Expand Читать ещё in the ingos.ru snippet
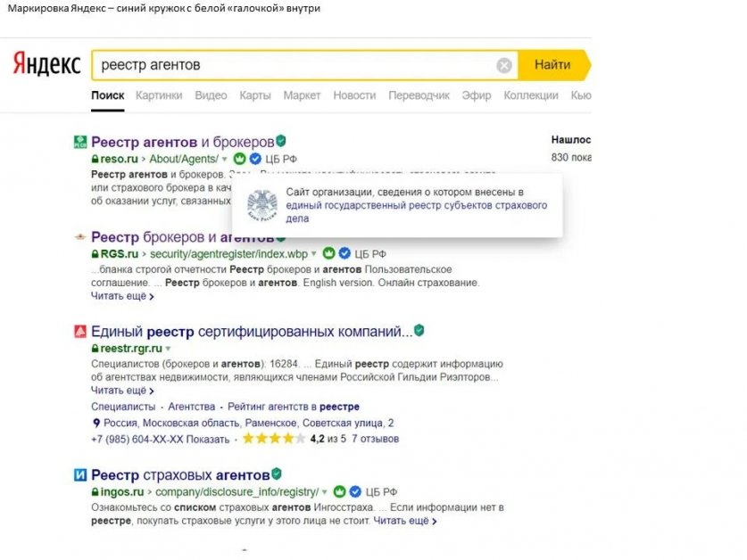 coord(405,521)
